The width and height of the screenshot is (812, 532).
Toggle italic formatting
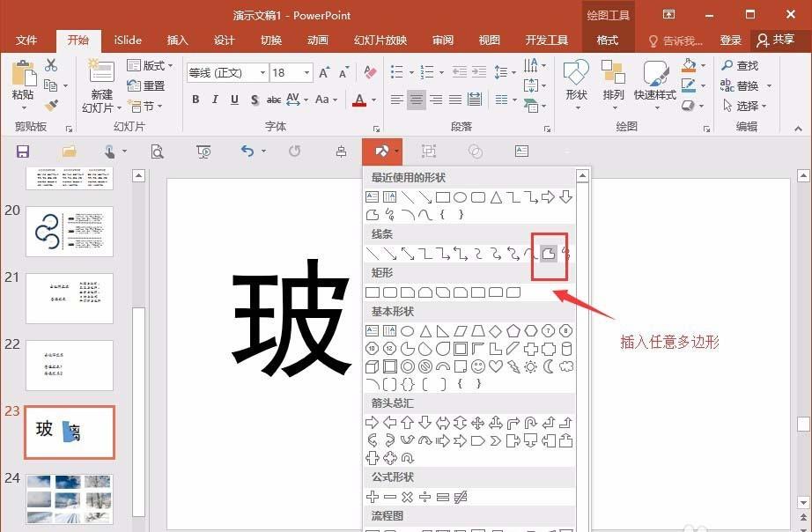214,100
